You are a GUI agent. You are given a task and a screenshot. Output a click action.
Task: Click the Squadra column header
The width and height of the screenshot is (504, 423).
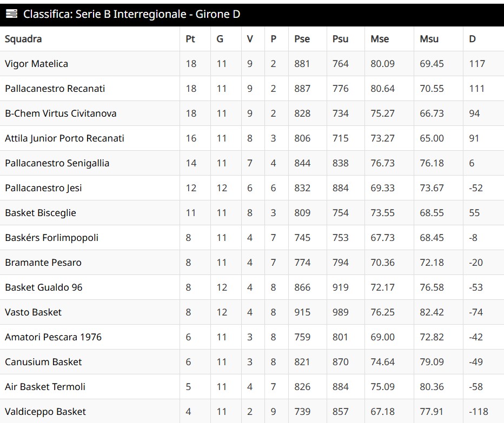pyautogui.click(x=23, y=39)
